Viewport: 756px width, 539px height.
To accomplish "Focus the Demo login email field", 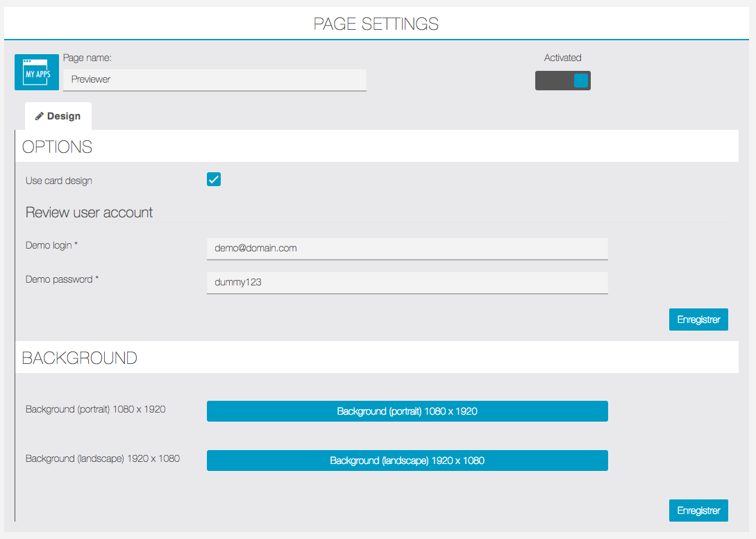I will (x=407, y=249).
